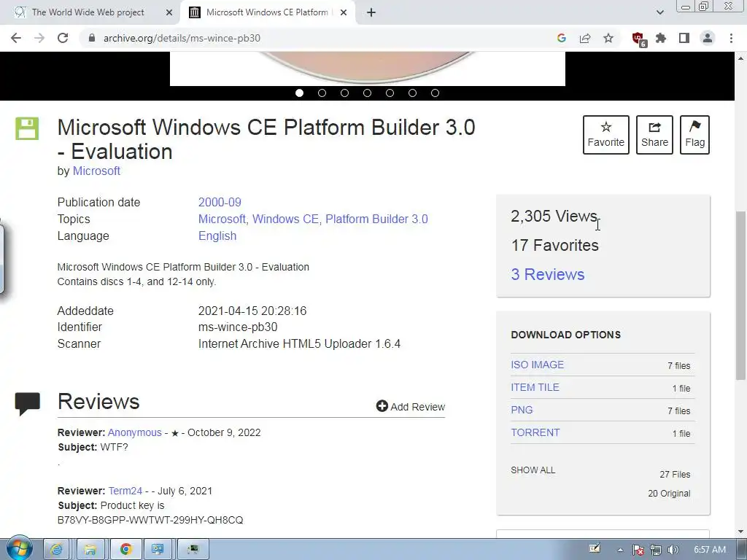747x560 pixels.
Task: Open ITEM TILE download option
Action: 535,388
